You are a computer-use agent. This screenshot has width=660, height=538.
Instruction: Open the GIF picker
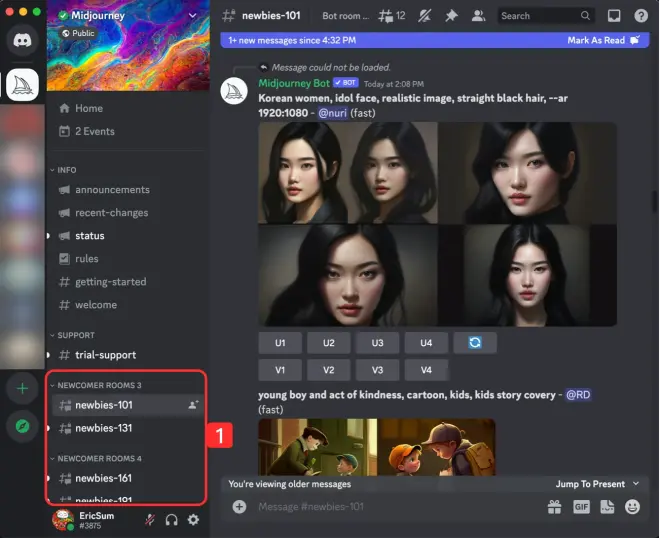(x=581, y=507)
